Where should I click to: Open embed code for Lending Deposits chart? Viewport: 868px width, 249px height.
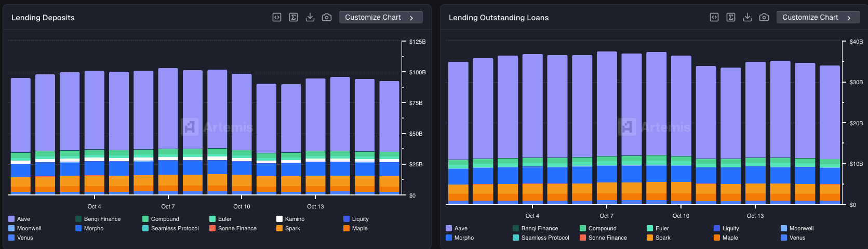point(277,17)
